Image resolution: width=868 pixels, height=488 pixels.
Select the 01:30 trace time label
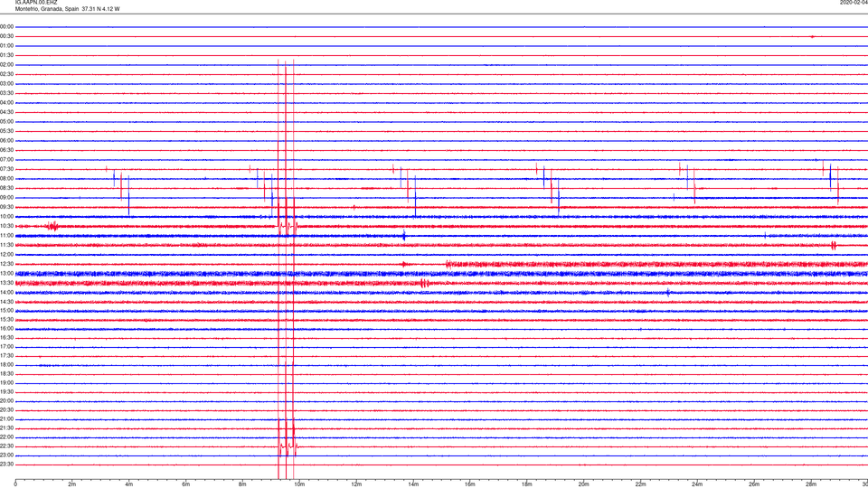coord(7,55)
